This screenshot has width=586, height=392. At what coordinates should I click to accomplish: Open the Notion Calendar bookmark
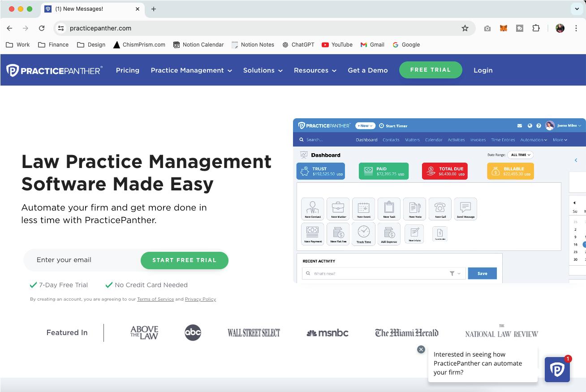(x=198, y=45)
